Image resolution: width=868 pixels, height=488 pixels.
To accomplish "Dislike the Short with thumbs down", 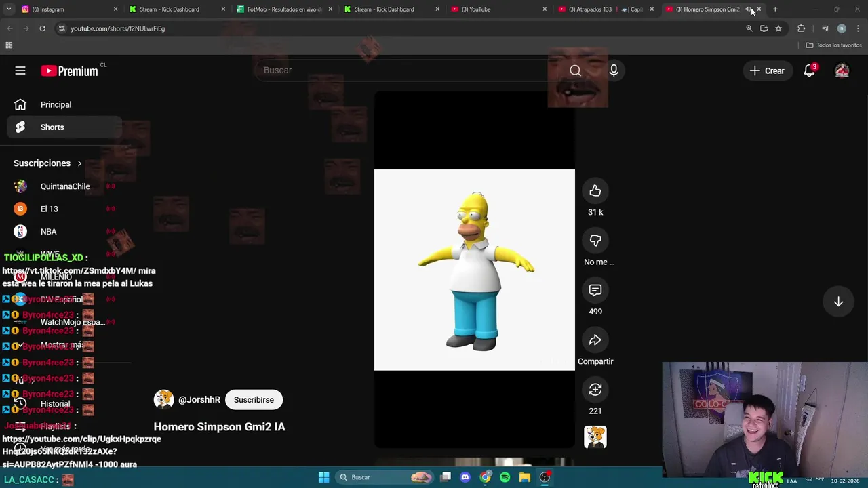I will tap(595, 241).
